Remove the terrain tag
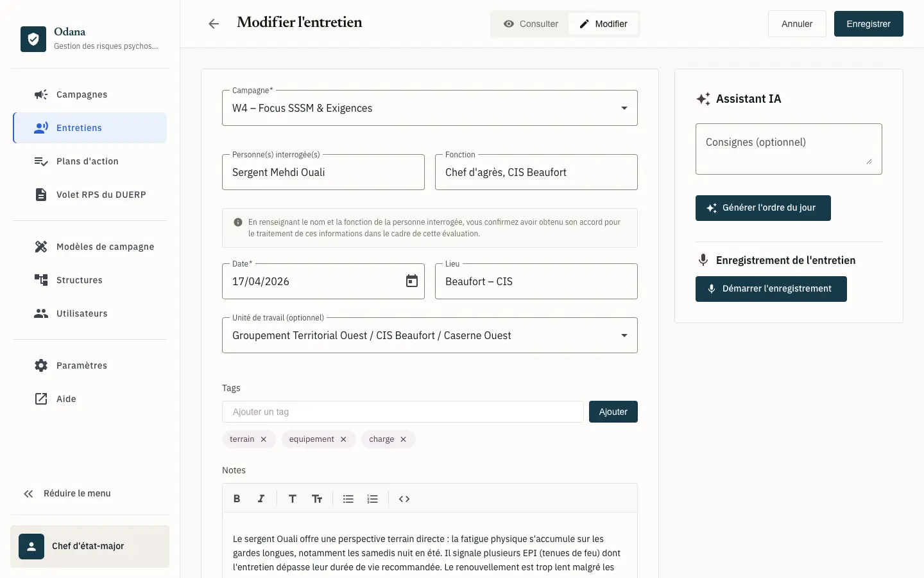 pos(264,439)
